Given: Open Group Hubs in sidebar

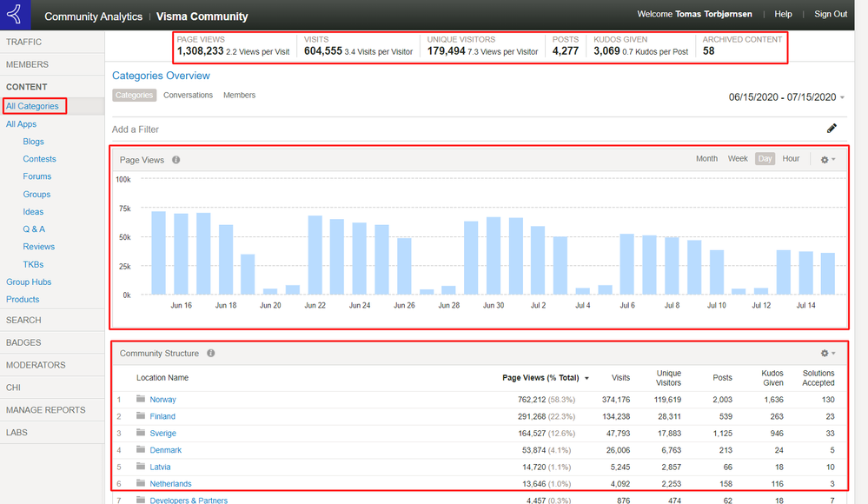Looking at the screenshot, I should click(29, 282).
